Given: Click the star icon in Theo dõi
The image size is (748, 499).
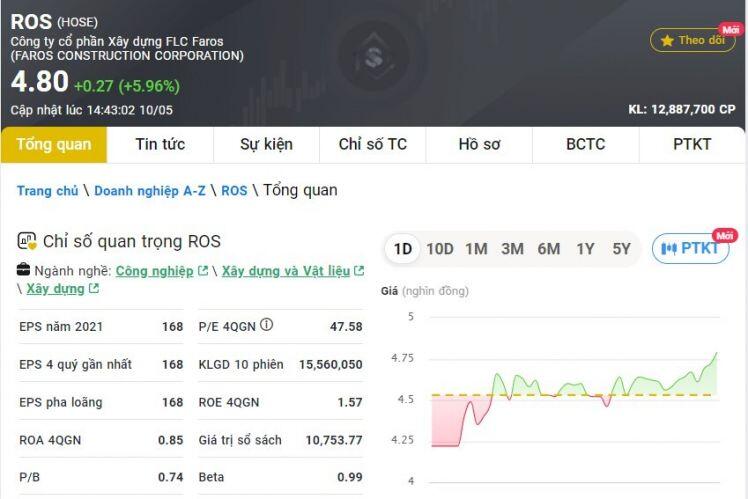Looking at the screenshot, I should (x=667, y=41).
